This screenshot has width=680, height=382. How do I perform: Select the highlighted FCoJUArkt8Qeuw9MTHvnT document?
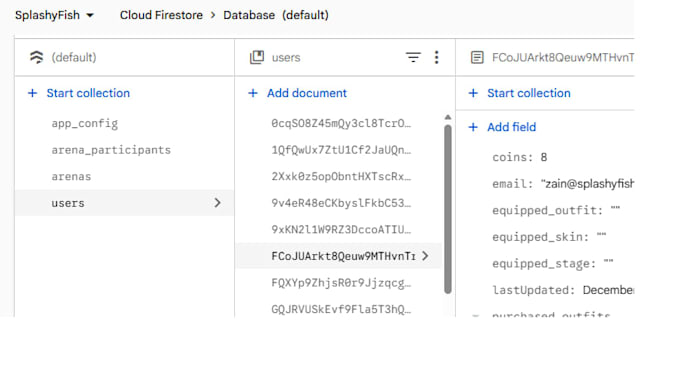click(339, 256)
